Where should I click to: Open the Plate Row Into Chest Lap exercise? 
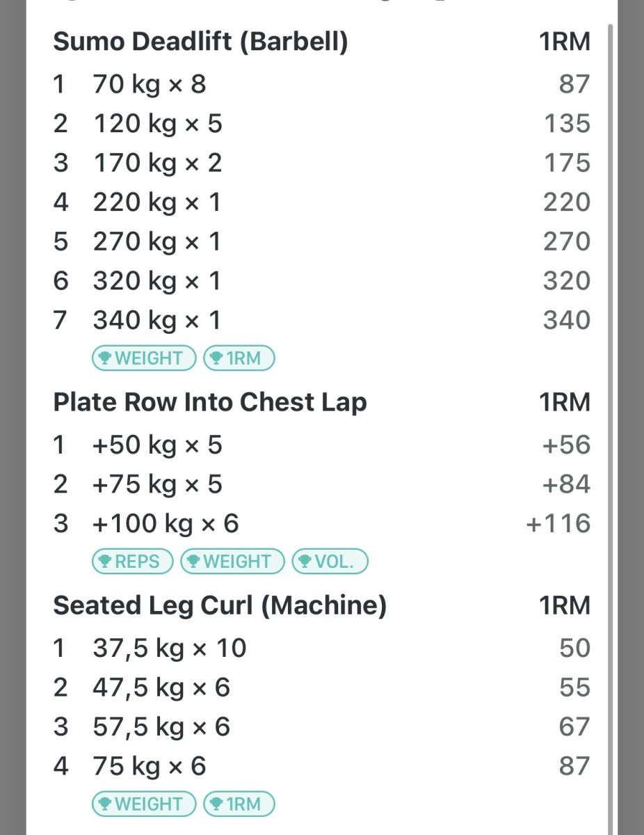(210, 403)
